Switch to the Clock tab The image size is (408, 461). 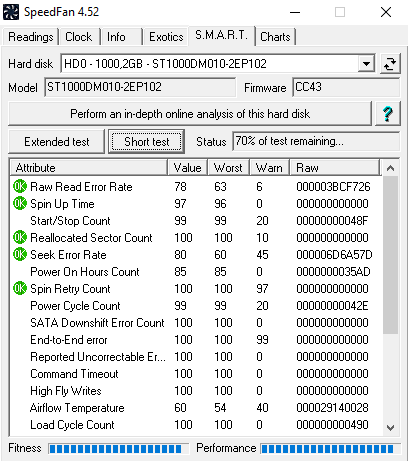point(79,37)
